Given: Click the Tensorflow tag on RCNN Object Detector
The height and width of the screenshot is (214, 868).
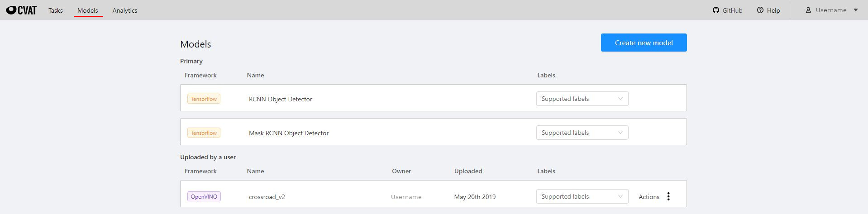Looking at the screenshot, I should coord(204,99).
